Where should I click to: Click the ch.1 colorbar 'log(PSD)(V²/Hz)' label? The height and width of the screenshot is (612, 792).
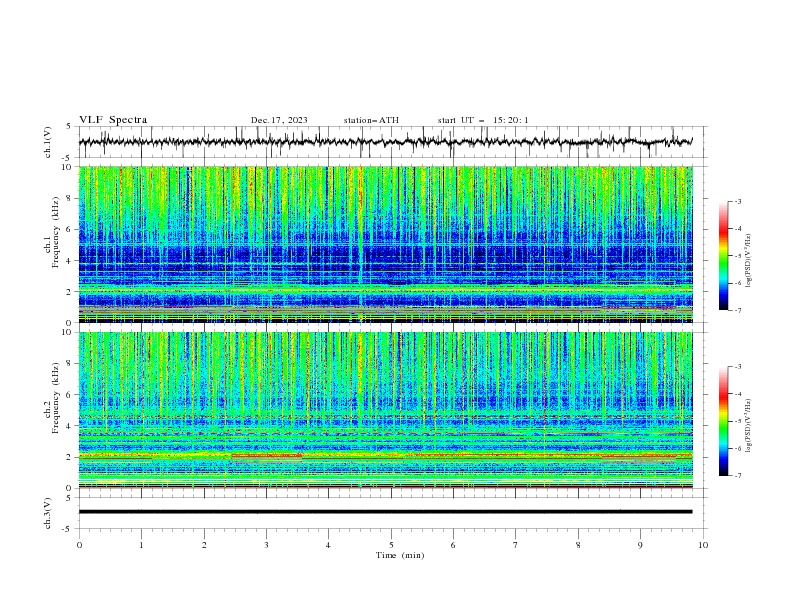tap(748, 261)
